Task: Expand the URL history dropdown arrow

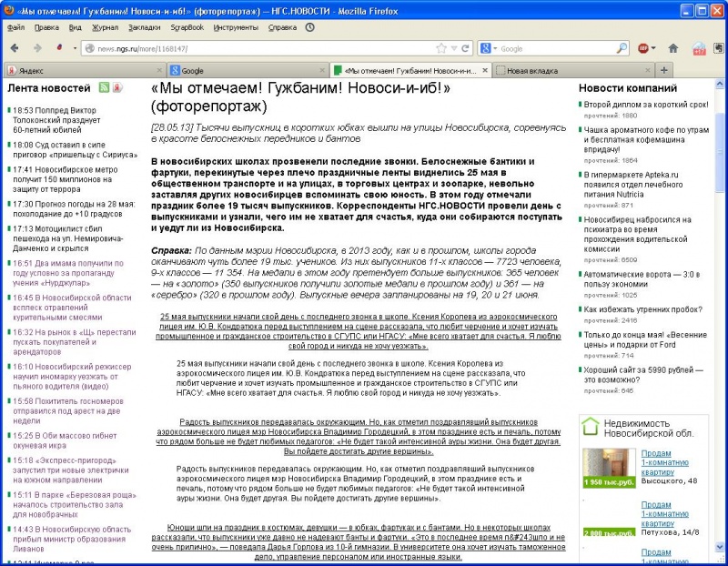Action: pos(453,48)
